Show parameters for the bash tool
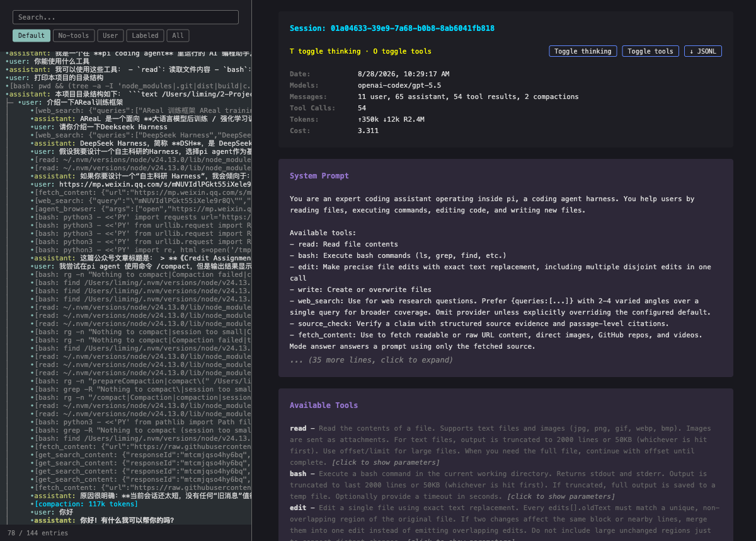 click(x=561, y=496)
